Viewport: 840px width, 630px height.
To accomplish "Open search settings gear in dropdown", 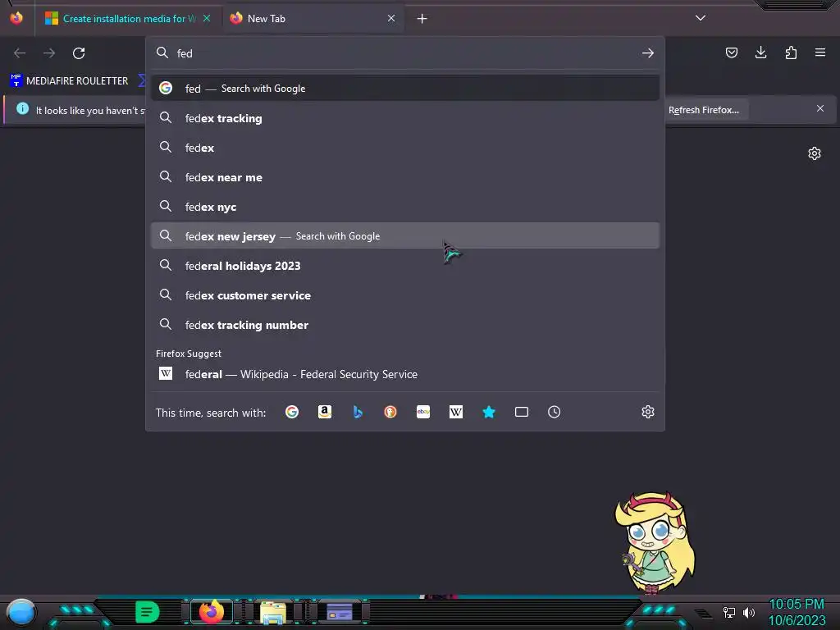I will pos(648,412).
